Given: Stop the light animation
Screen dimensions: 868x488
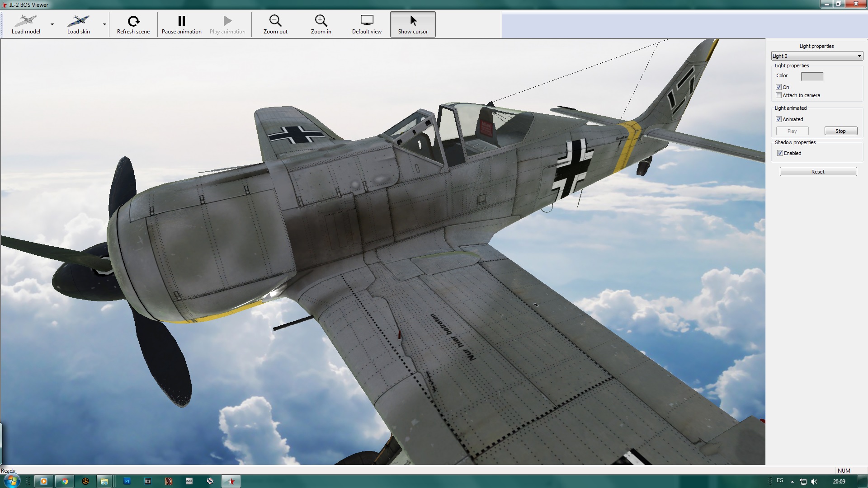Looking at the screenshot, I should point(840,131).
